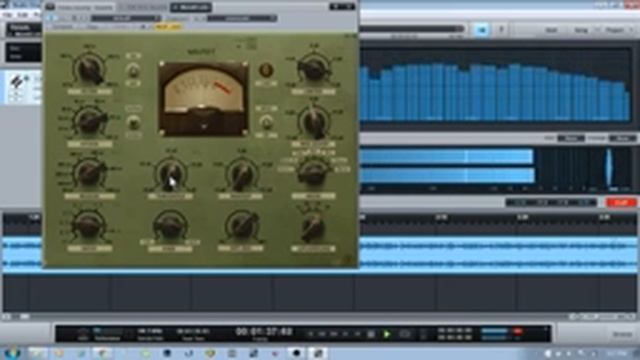Open the plugin preset dropdown in header
640x360 pixels.
126,18
